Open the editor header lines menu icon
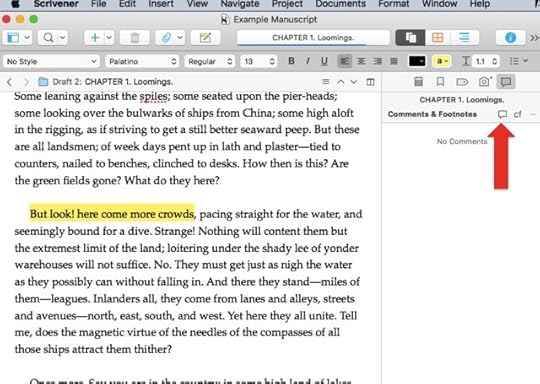540x384 pixels. tap(325, 82)
